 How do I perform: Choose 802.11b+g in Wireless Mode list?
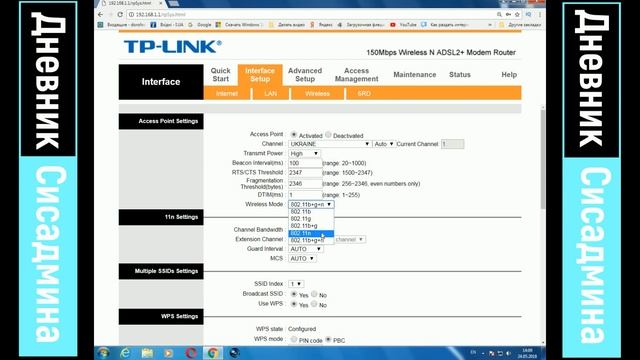point(311,226)
